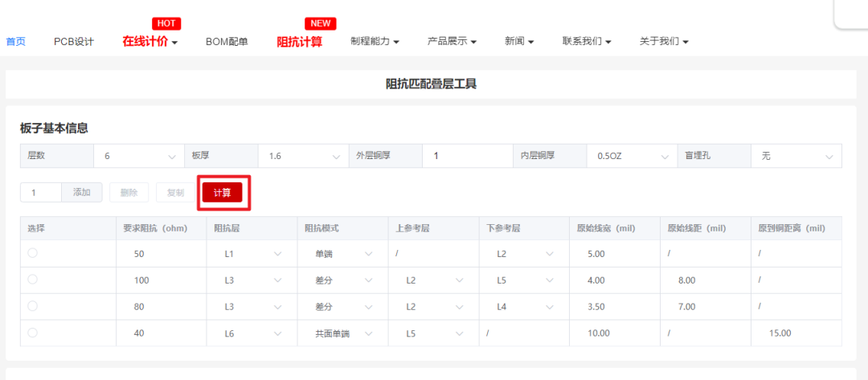Open the 阻抗层 dropdown showing L1
Image resolution: width=868 pixels, height=380 pixels.
point(252,253)
